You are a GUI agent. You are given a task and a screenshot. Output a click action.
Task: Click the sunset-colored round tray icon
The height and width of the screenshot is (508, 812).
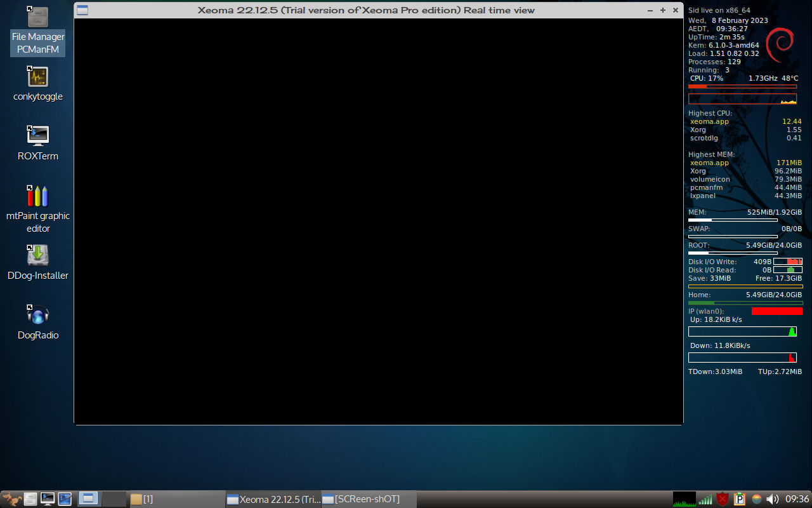[756, 499]
